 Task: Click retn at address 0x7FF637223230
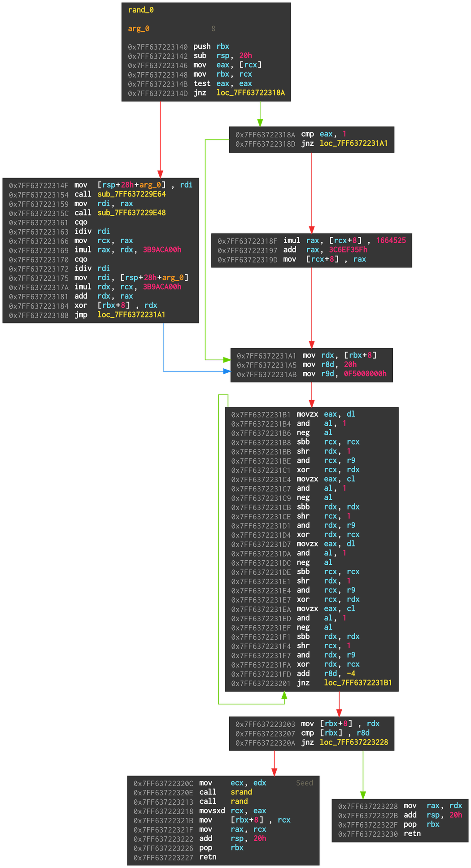coord(412,833)
